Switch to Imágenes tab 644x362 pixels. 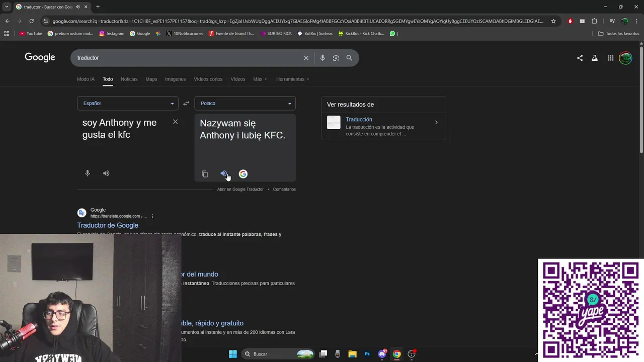coord(175,79)
